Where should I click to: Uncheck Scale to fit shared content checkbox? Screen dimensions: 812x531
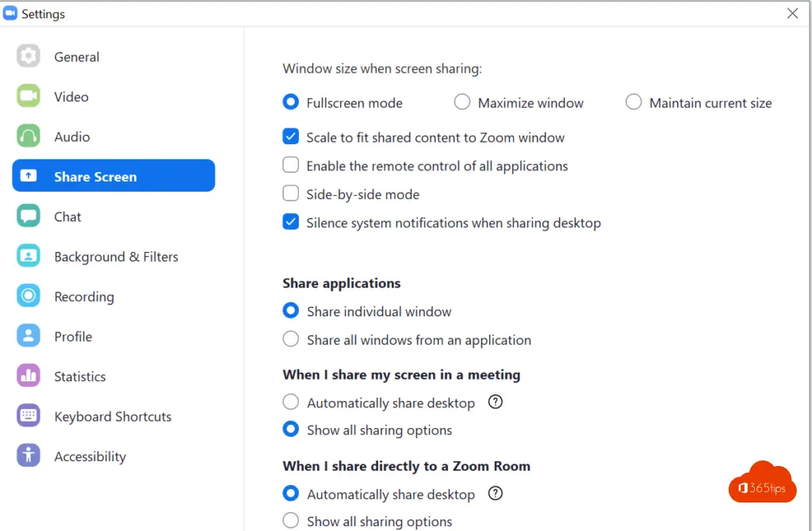pyautogui.click(x=291, y=137)
